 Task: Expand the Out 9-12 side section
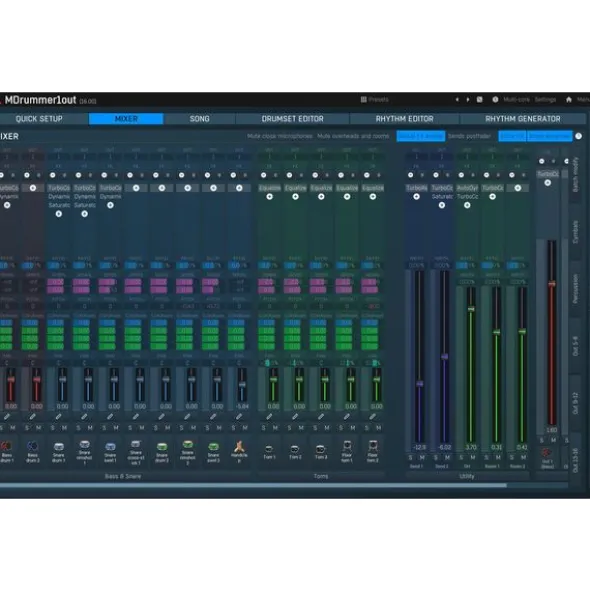coord(575,403)
